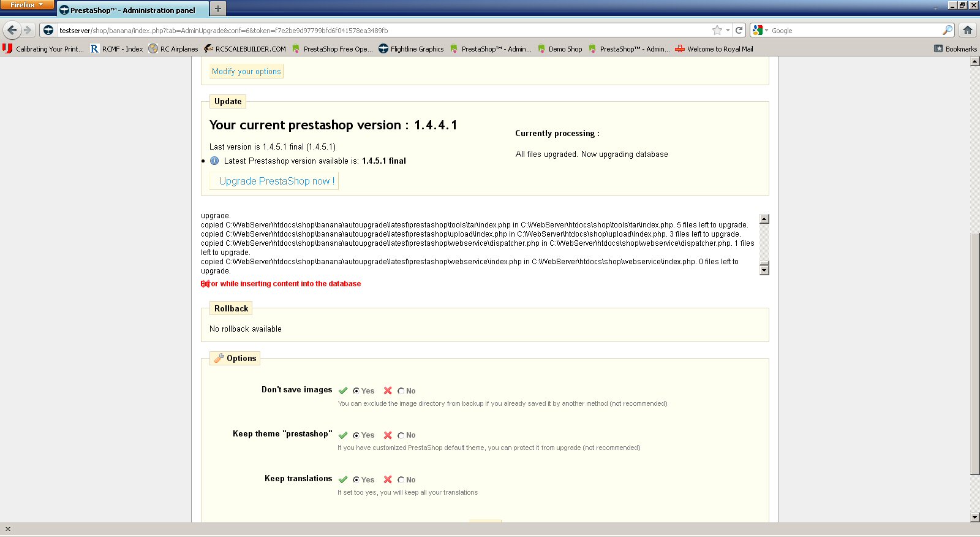Click the red database insertion error message
This screenshot has height=537, width=980.
(281, 284)
